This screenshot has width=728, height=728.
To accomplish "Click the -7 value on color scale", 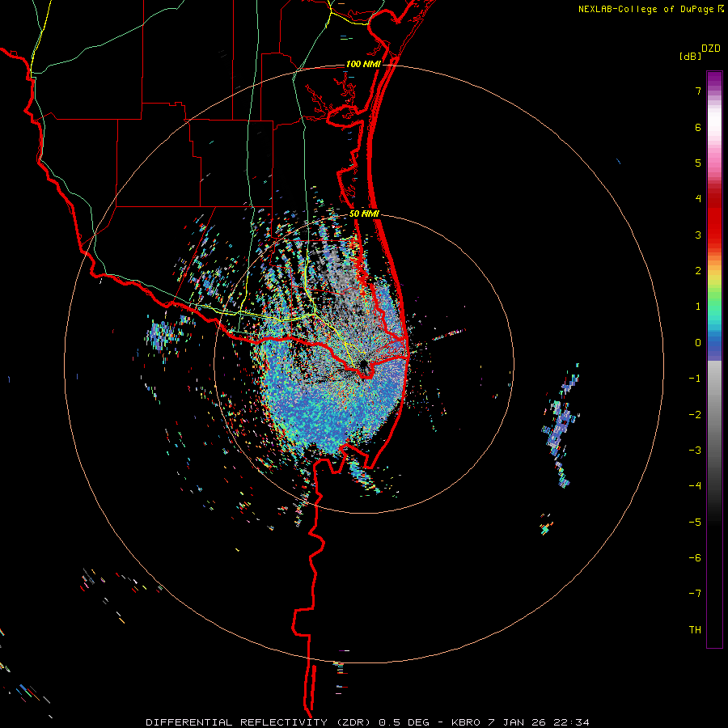I will pyautogui.click(x=695, y=594).
